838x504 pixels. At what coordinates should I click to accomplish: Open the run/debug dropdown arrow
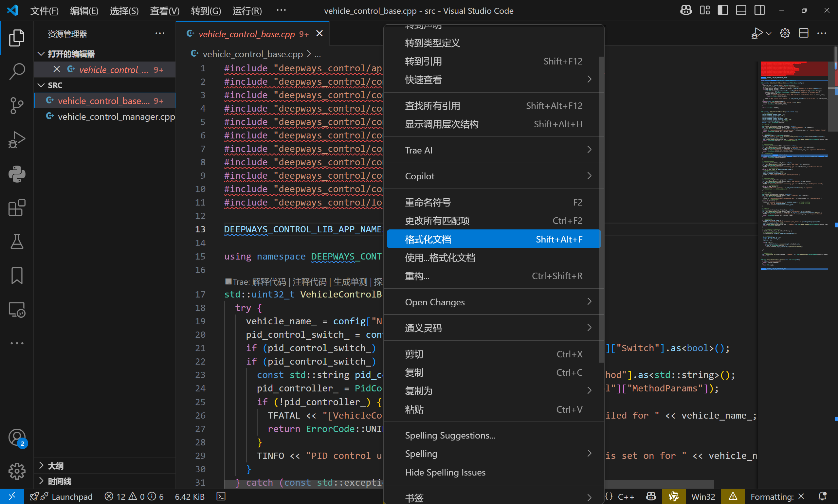pos(769,33)
